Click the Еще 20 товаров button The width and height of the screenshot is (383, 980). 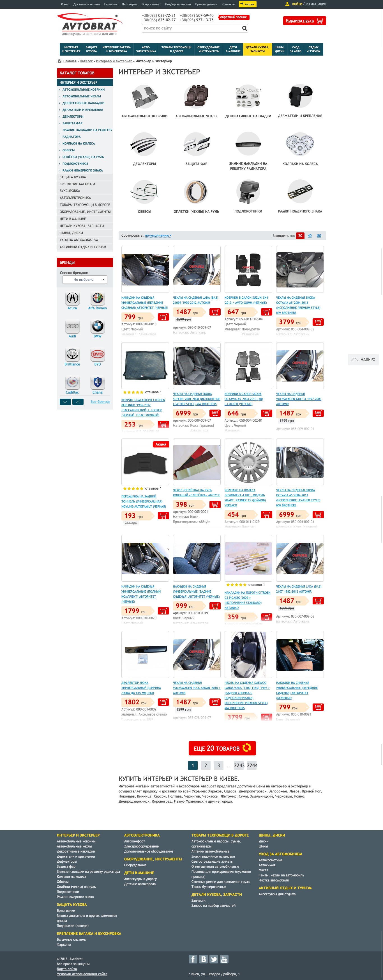coord(222,748)
